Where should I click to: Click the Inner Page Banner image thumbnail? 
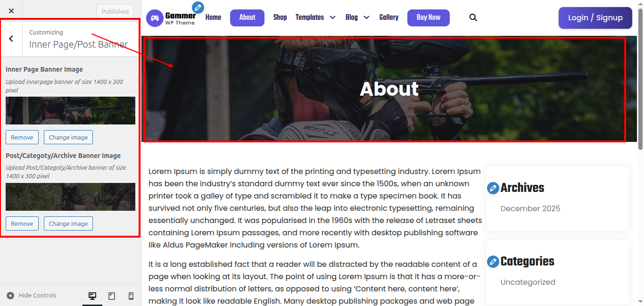click(x=70, y=111)
